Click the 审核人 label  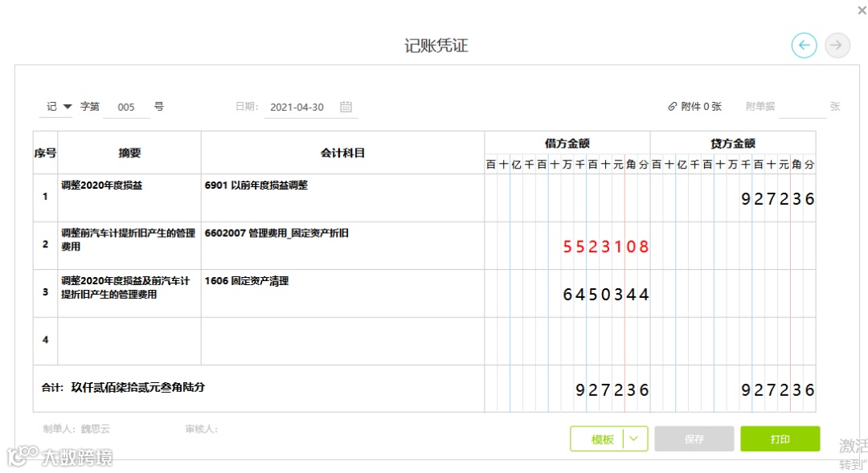[202, 429]
